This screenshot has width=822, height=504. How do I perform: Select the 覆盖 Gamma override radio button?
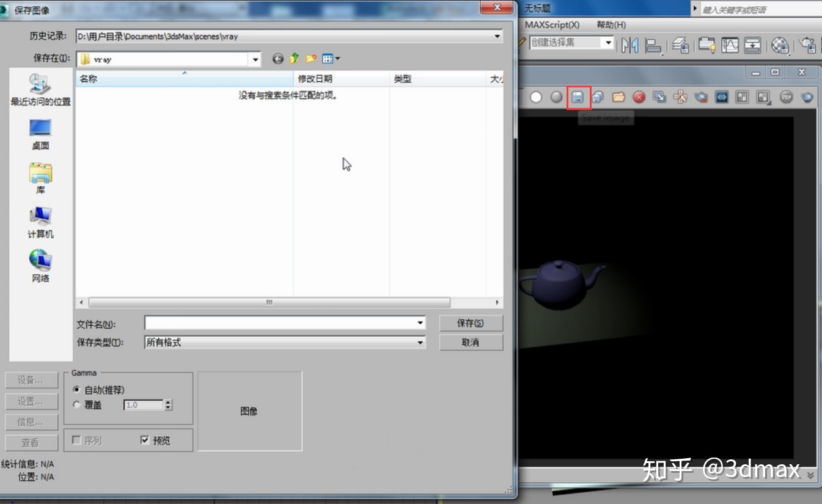(76, 405)
